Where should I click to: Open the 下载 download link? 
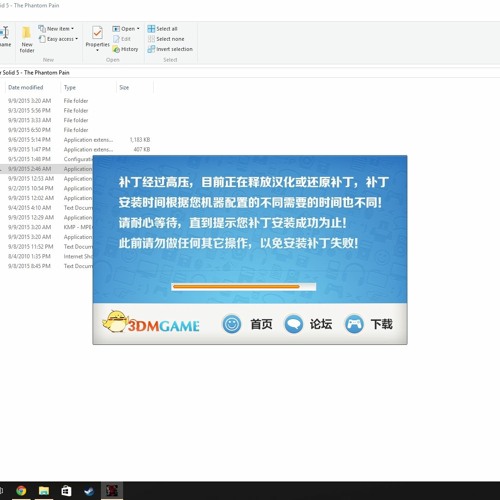click(x=382, y=324)
